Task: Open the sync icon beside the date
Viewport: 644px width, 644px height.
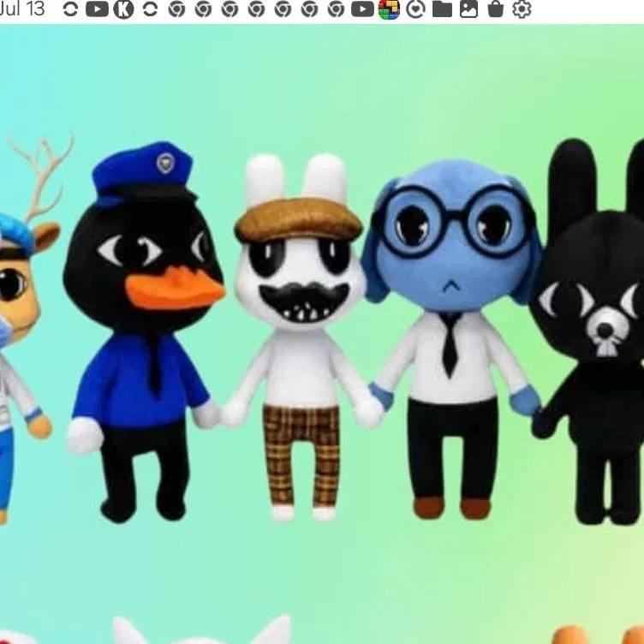Action: click(70, 9)
